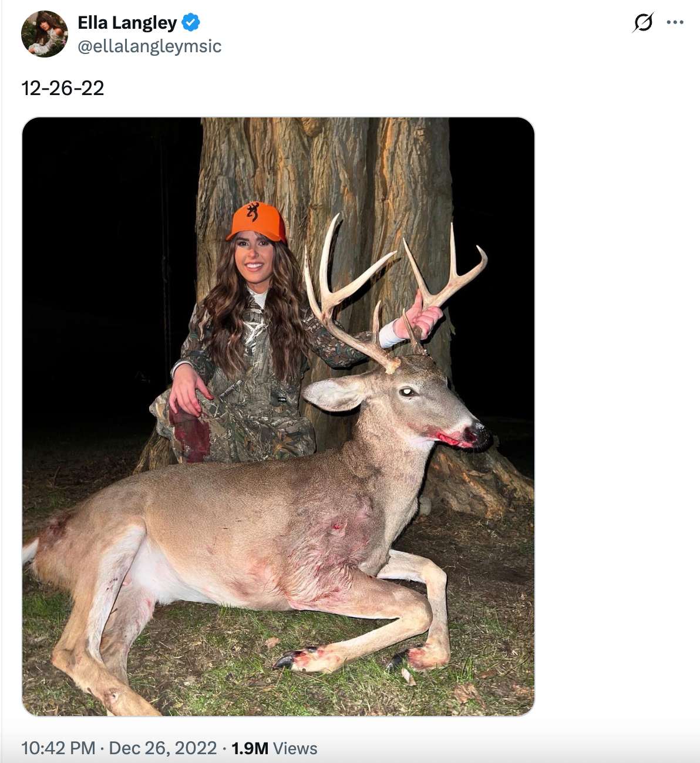Image resolution: width=700 pixels, height=763 pixels.
Task: Click the blue verified checkmark badge
Action: click(191, 23)
